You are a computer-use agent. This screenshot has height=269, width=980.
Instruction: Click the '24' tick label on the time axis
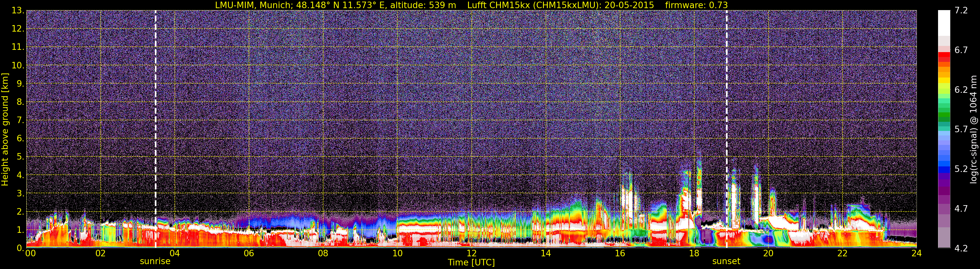point(917,254)
